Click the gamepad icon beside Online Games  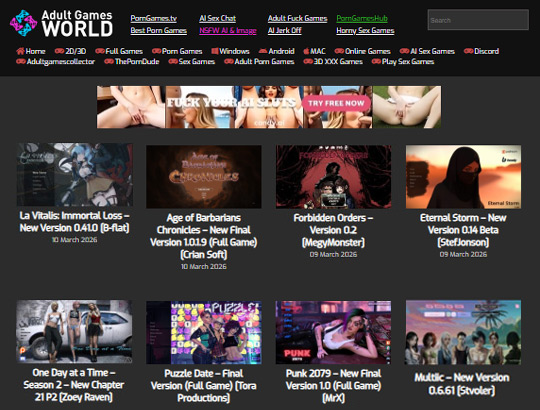339,51
